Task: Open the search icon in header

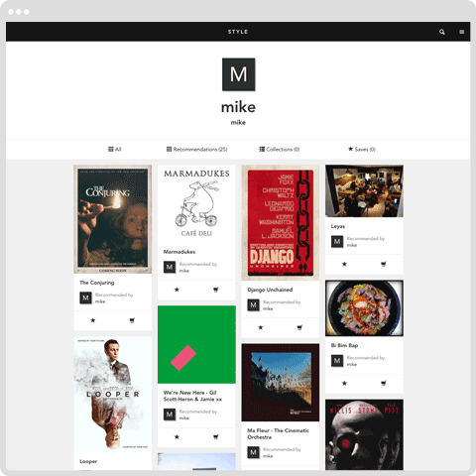Action: (442, 32)
